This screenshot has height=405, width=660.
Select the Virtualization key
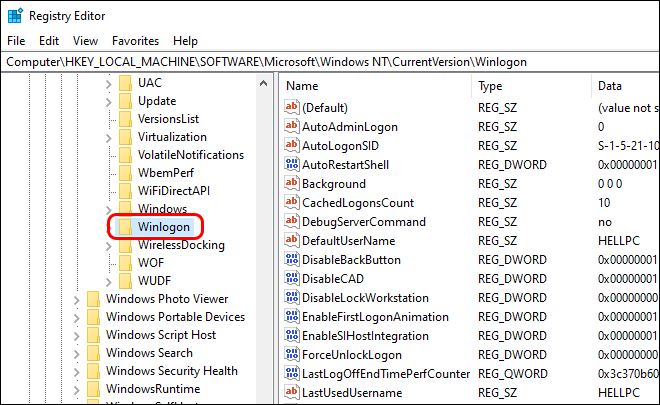[172, 137]
